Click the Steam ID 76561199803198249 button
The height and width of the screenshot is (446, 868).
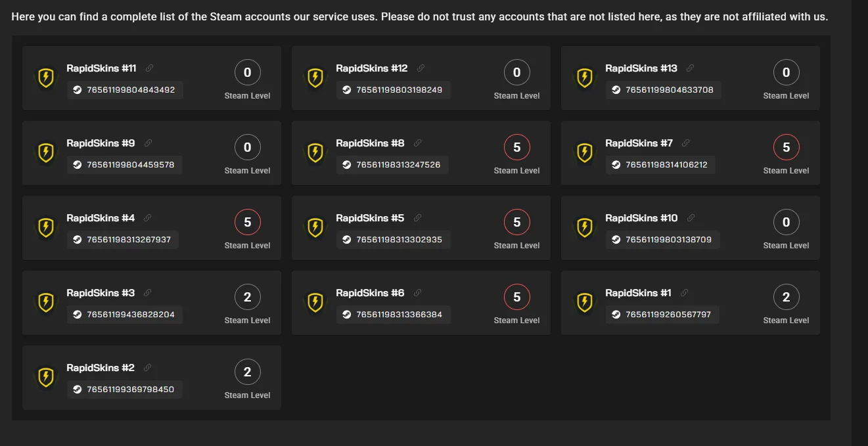(x=393, y=90)
